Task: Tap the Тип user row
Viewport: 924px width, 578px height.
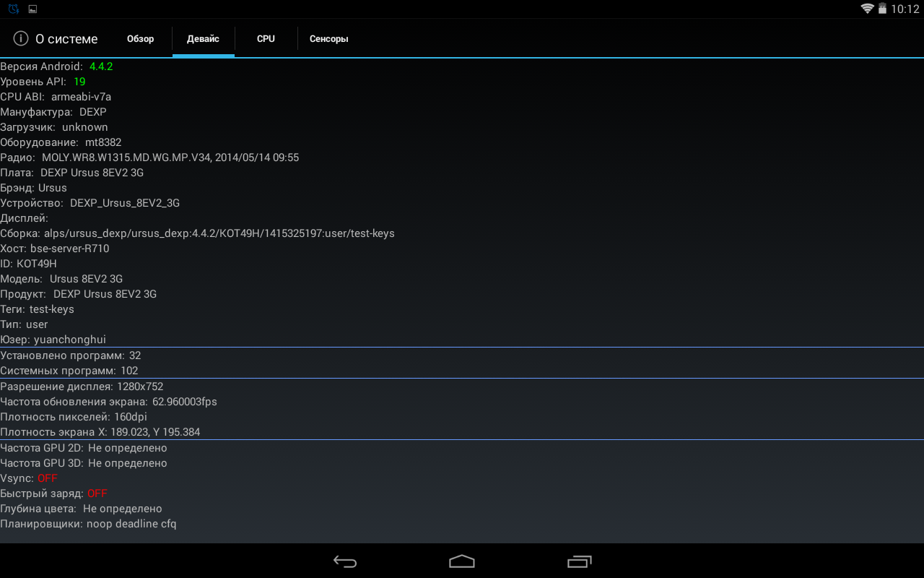Action: click(x=462, y=324)
